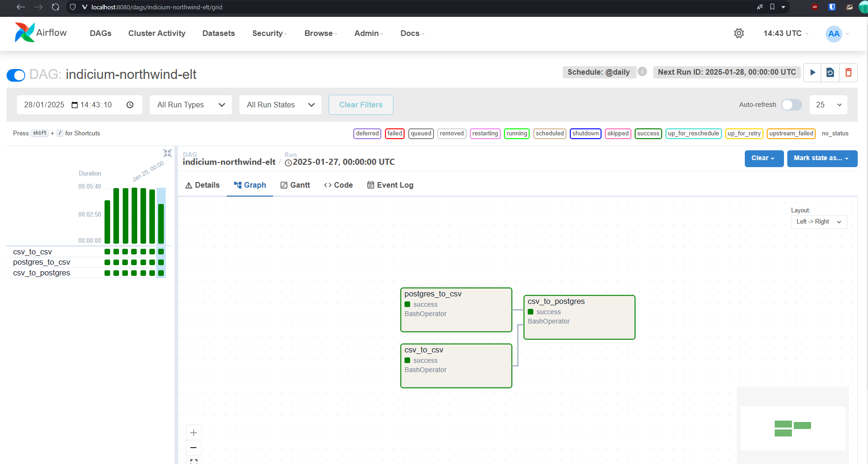The height and width of the screenshot is (464, 868).
Task: Click the Clear Filters button
Action: 361,105
